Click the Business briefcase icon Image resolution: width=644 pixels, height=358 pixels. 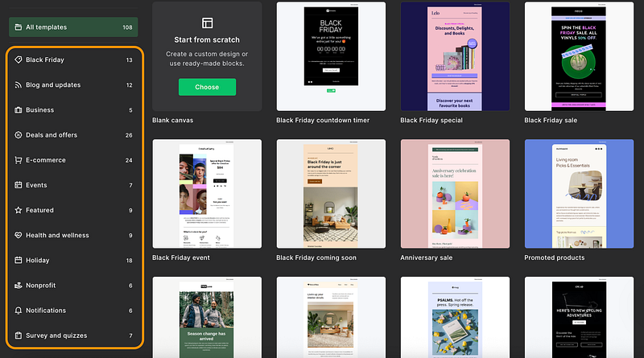[x=18, y=109]
